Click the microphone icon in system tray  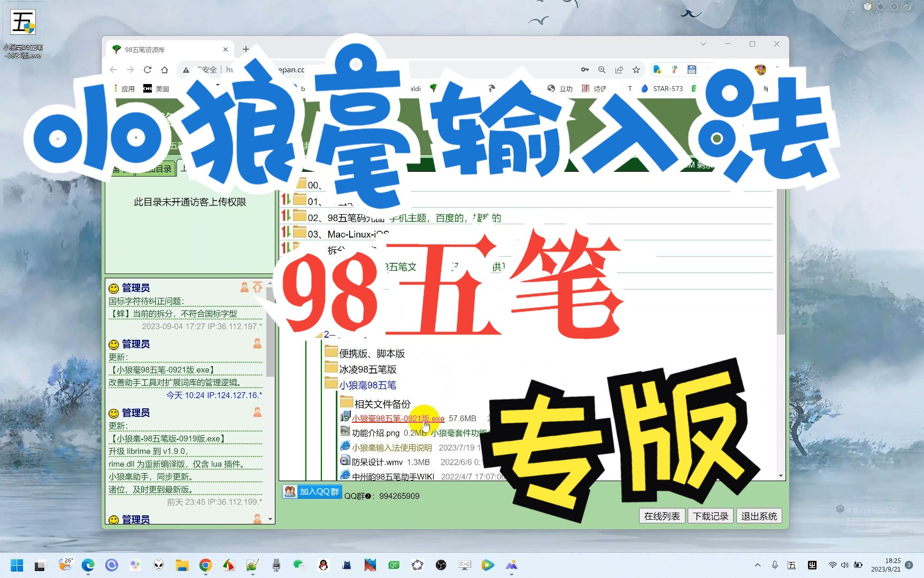click(x=774, y=565)
